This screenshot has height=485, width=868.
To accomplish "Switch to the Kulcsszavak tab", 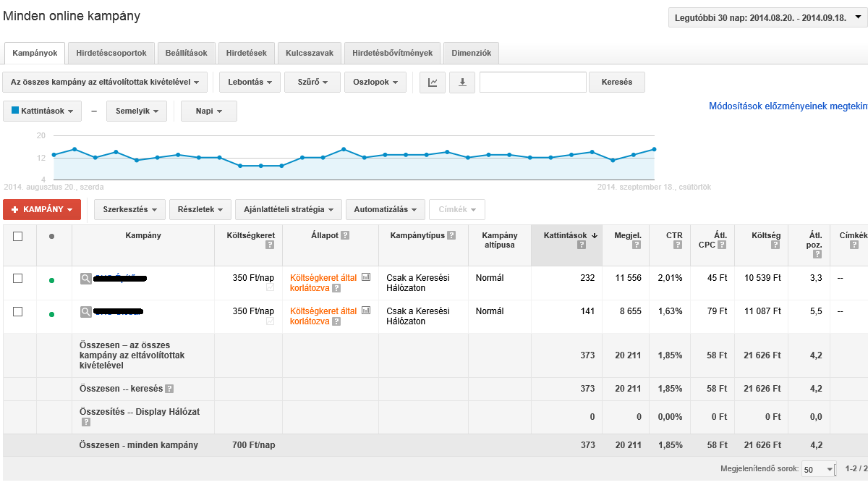I will [x=309, y=53].
